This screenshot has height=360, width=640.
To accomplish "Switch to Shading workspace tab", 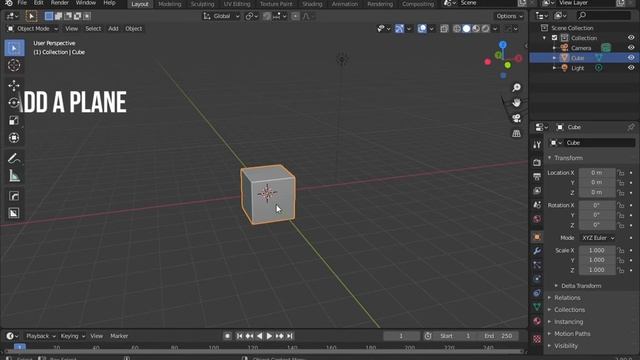I will [312, 4].
